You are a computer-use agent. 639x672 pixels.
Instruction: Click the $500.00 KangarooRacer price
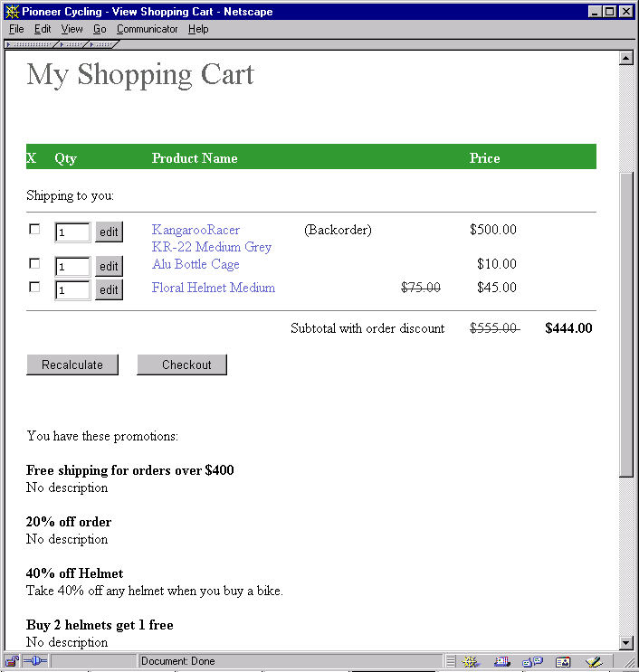point(493,230)
